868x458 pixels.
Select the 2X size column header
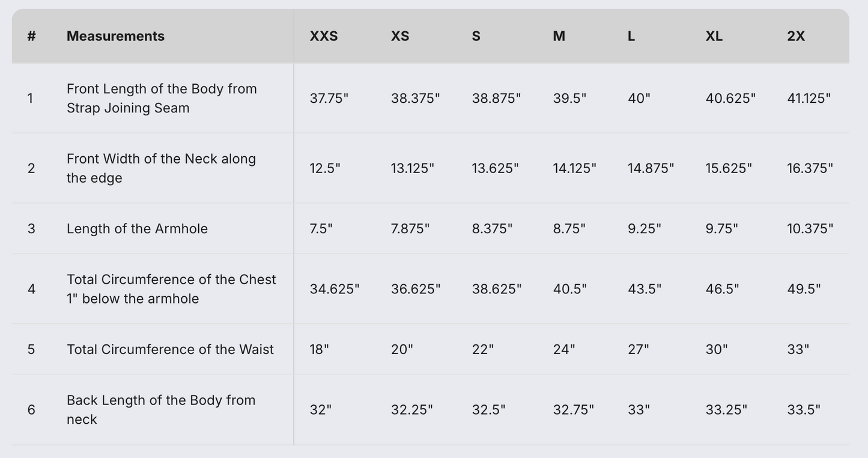(x=796, y=36)
